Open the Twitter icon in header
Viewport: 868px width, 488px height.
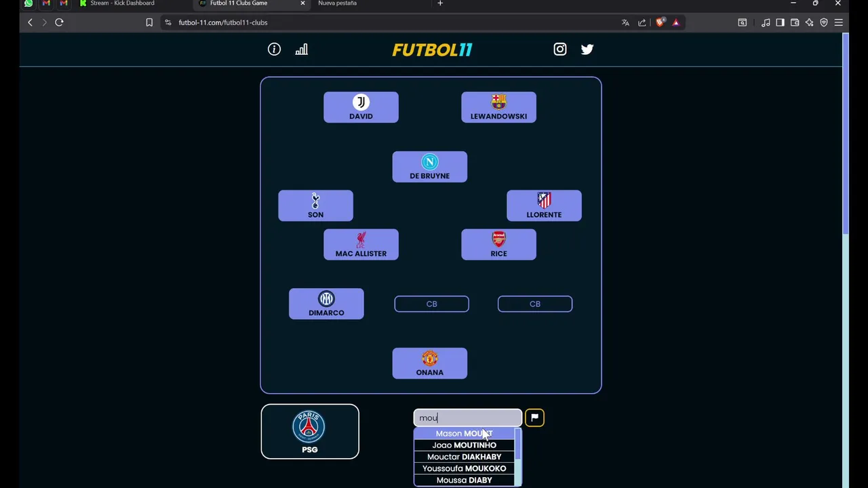click(587, 49)
